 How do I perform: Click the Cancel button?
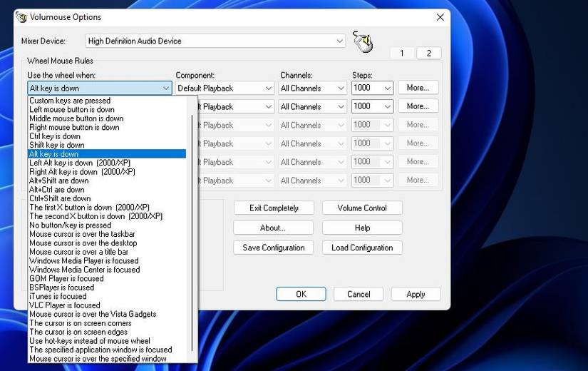359,294
